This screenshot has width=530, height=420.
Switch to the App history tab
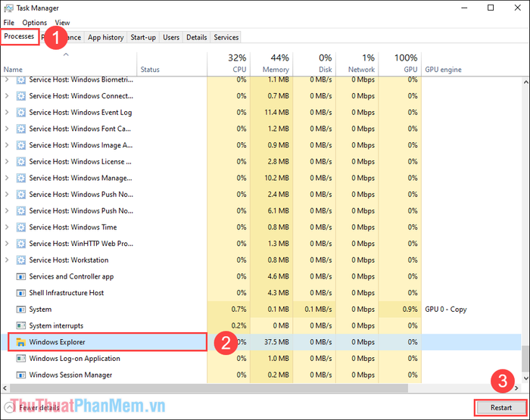106,37
